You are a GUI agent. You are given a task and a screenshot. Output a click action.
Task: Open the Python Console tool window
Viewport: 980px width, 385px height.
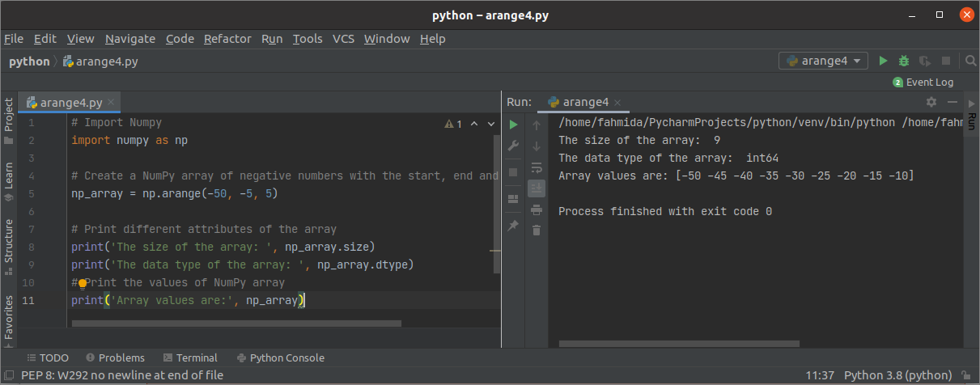tap(280, 357)
